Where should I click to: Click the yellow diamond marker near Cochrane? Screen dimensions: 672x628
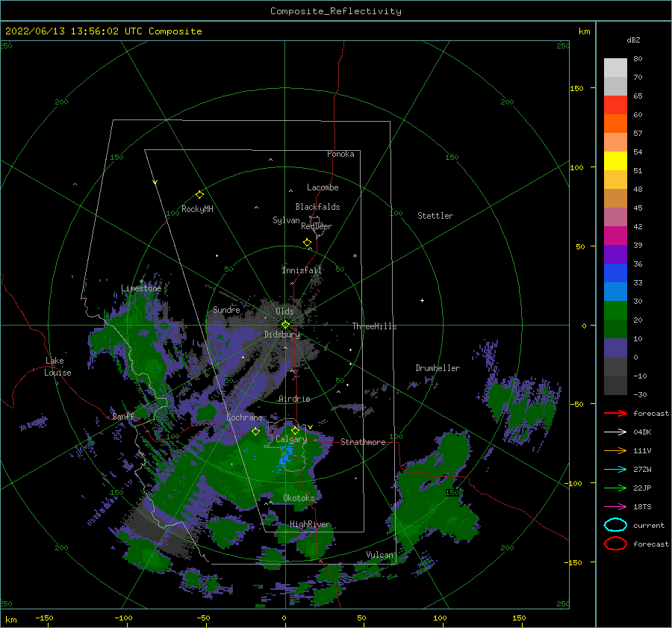pyautogui.click(x=256, y=431)
